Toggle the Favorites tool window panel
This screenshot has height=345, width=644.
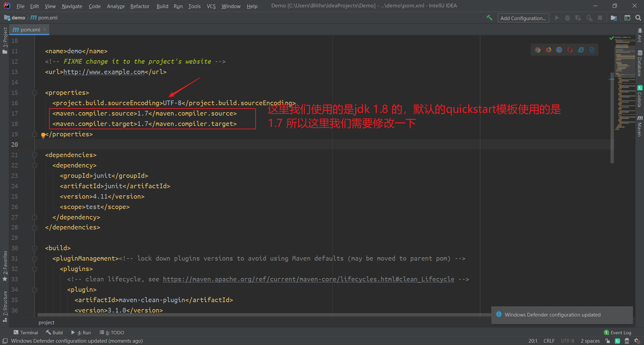pos(5,266)
